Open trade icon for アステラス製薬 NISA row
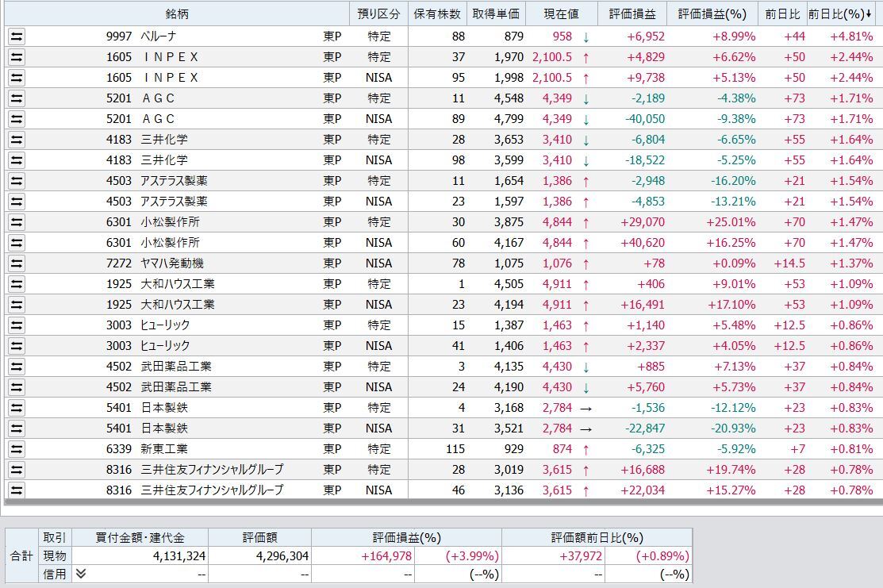 [x=17, y=202]
